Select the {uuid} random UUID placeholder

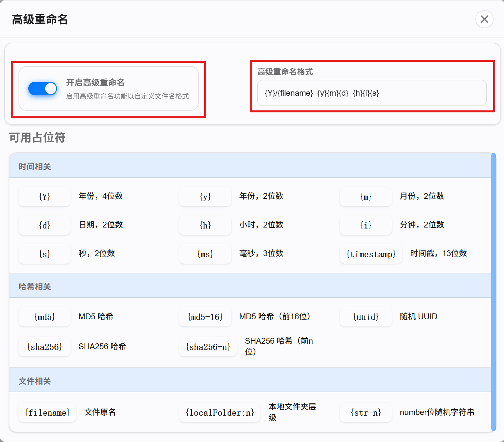coord(365,316)
